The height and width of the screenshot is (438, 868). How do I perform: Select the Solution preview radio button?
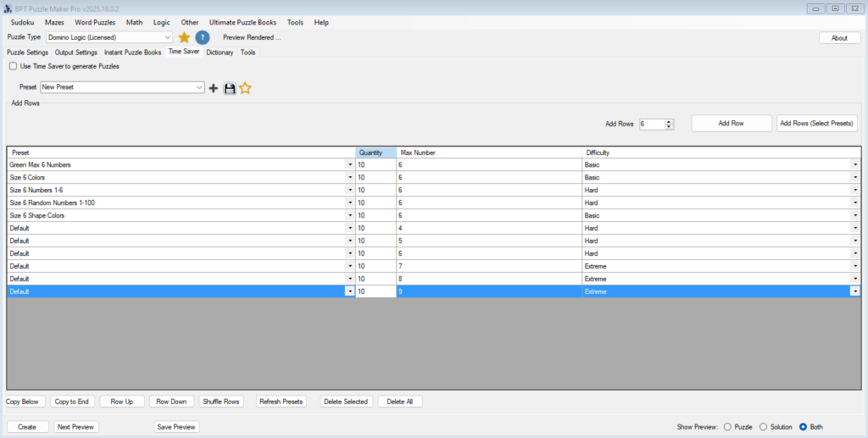(x=763, y=427)
